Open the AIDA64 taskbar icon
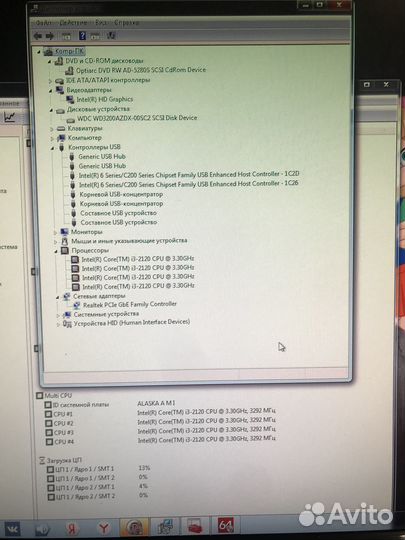 tap(226, 526)
